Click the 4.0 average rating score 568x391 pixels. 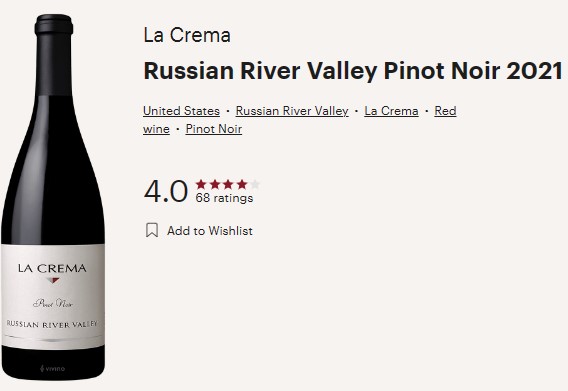pos(166,191)
